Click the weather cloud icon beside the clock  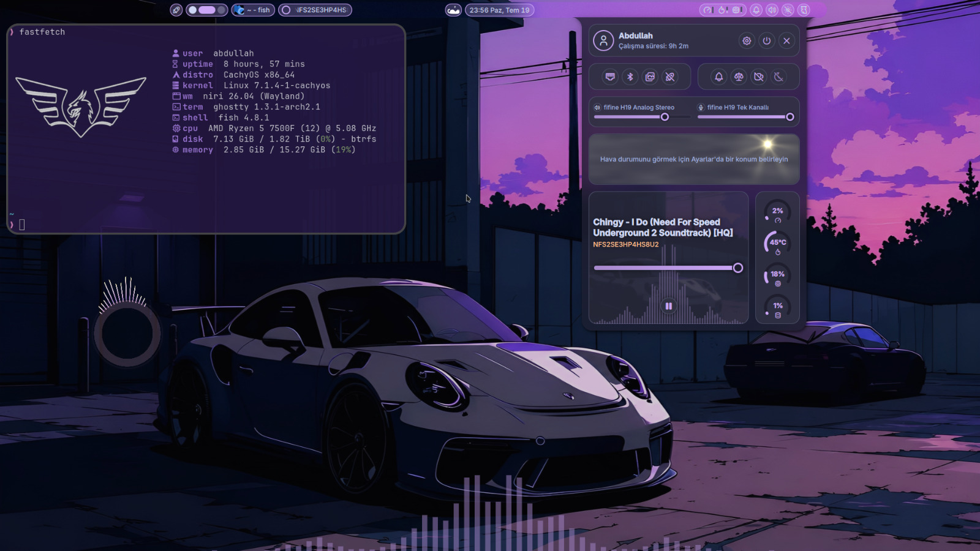(453, 10)
